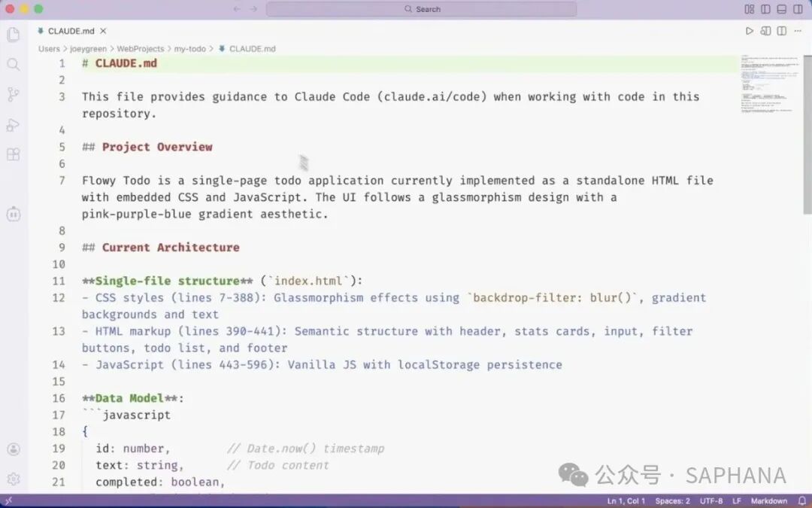Open editor More Actions ellipsis
The width and height of the screenshot is (812, 508).
pyautogui.click(x=798, y=31)
